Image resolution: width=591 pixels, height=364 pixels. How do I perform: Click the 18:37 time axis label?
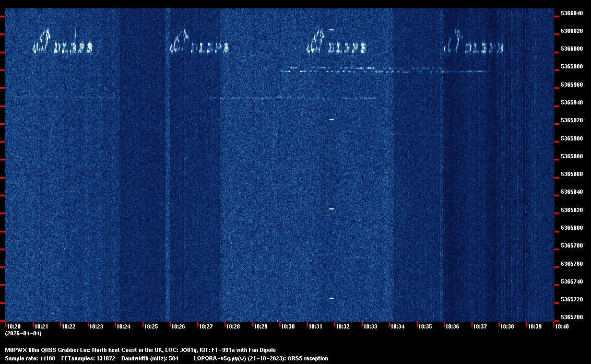click(x=480, y=326)
